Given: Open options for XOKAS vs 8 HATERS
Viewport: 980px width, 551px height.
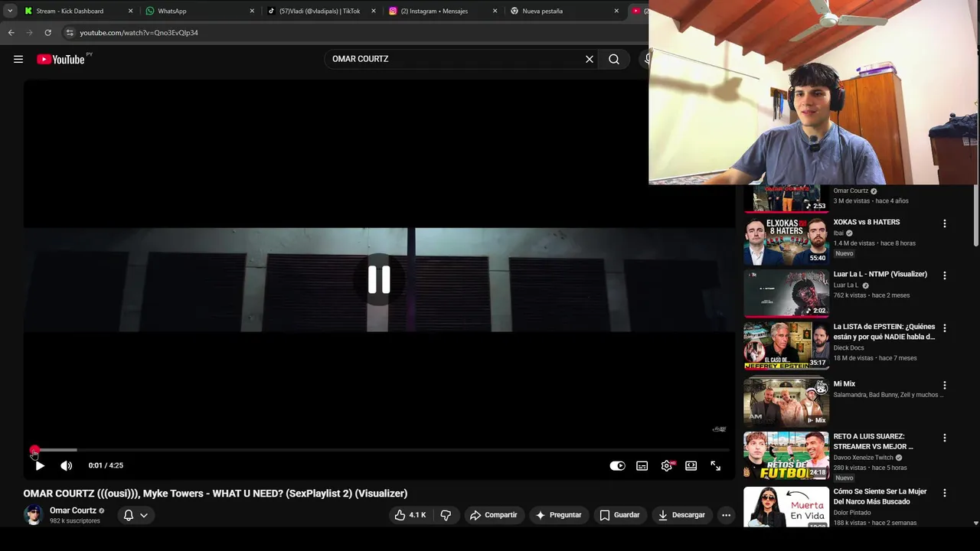Looking at the screenshot, I should point(944,223).
